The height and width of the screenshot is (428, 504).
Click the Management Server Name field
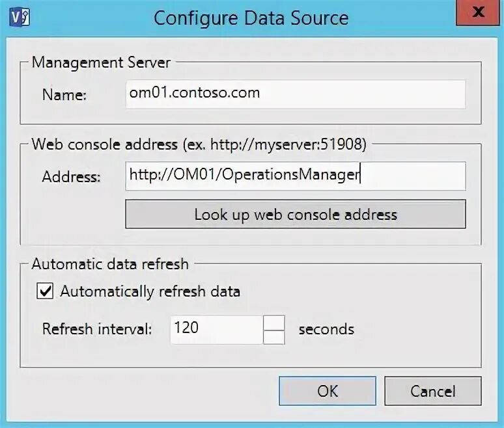click(x=296, y=94)
